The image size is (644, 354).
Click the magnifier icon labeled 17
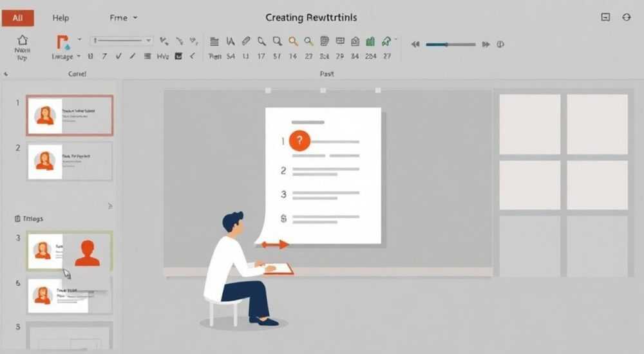[261, 41]
